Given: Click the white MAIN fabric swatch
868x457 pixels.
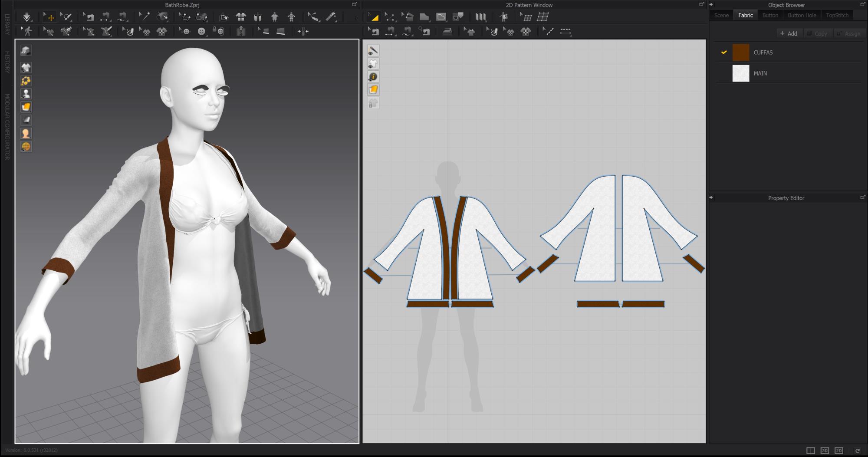Looking at the screenshot, I should coord(741,73).
